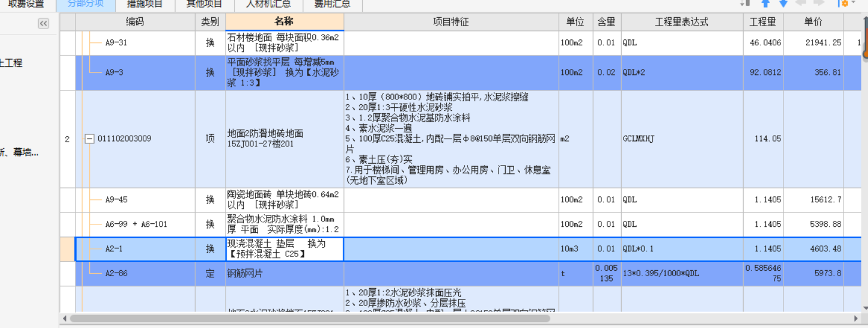Collapse item 011102003009 tree node
Viewport: 868px width, 328px height.
click(x=89, y=139)
